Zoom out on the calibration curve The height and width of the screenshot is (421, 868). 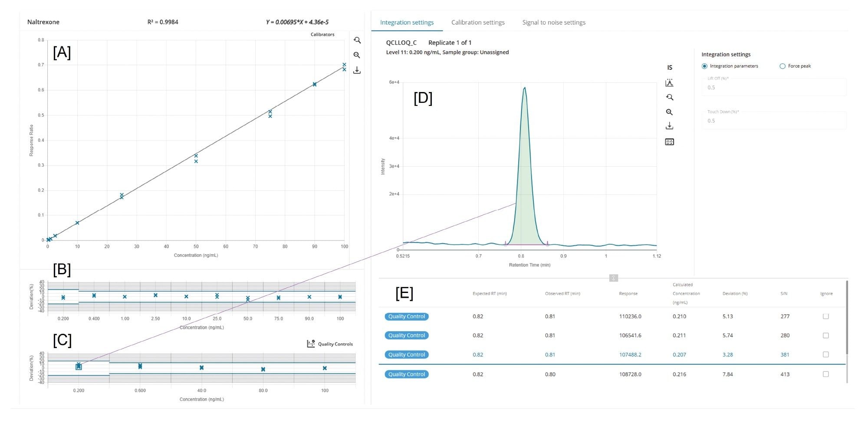coord(357,55)
